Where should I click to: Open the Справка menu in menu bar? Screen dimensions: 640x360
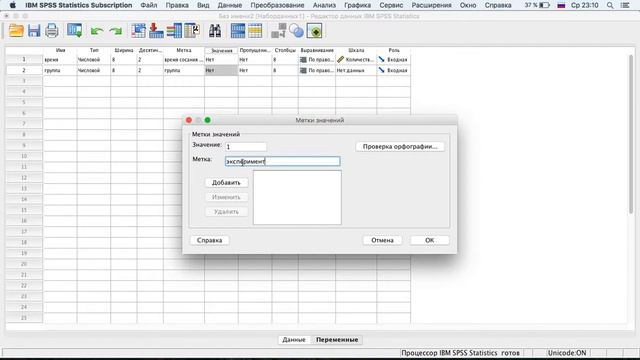498,5
